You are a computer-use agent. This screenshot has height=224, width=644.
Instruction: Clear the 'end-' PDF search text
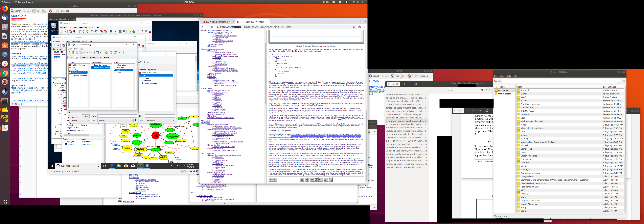[482, 90]
